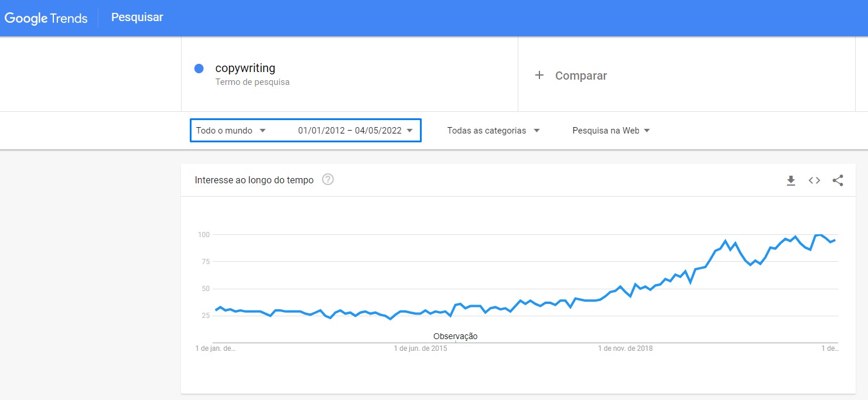The width and height of the screenshot is (868, 400).
Task: Click the Termo de pesquisa subtitle
Action: [x=252, y=83]
